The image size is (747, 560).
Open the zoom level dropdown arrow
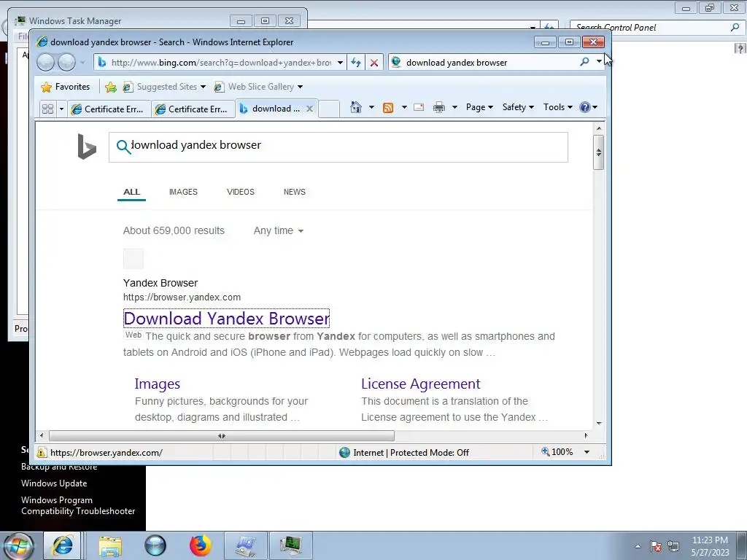point(587,452)
